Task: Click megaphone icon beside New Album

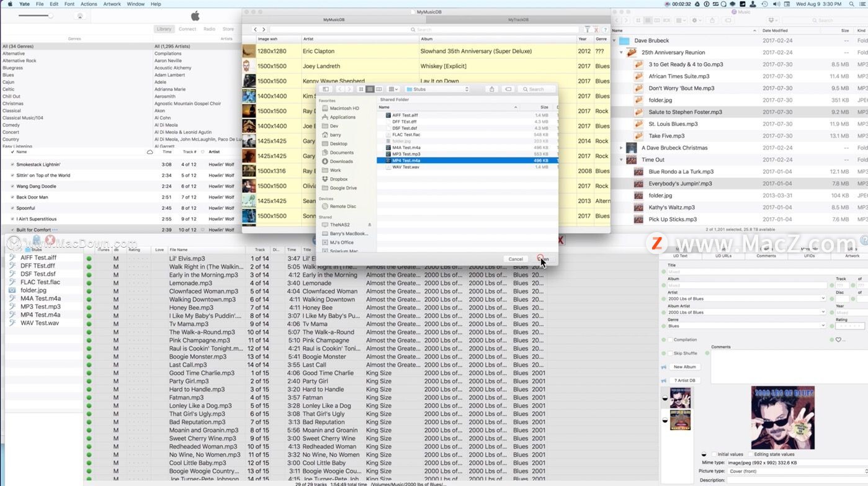Action: [x=663, y=367]
